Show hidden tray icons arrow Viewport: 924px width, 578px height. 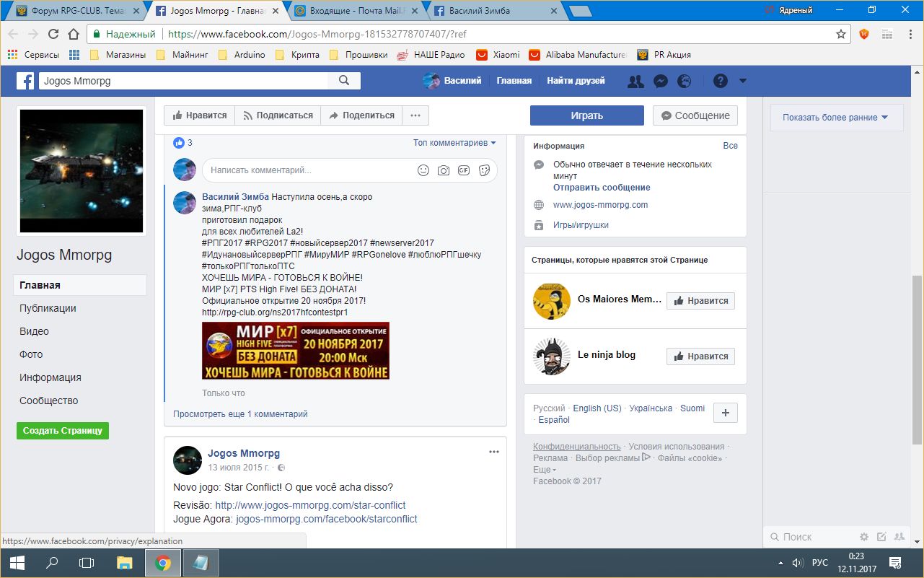tap(780, 563)
